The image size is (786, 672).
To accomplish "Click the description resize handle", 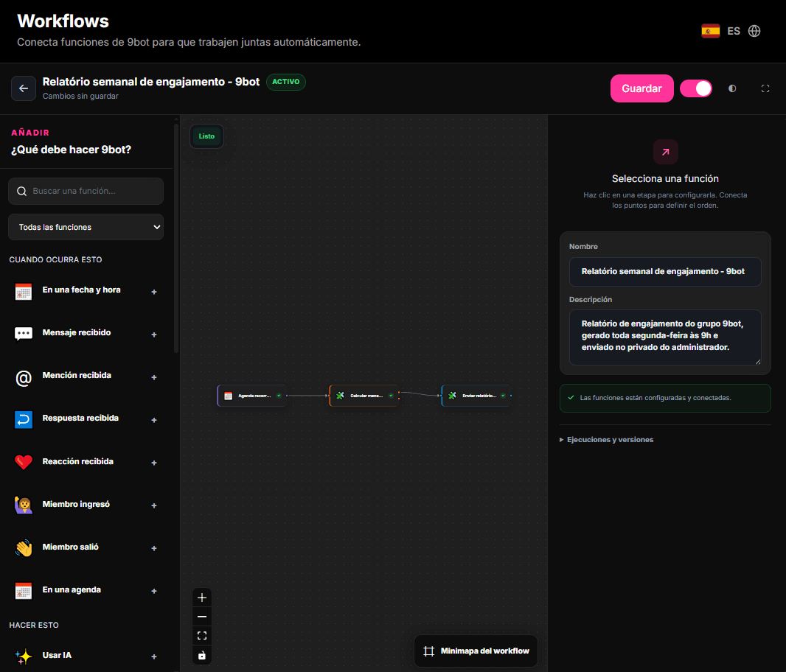I will tap(757, 361).
